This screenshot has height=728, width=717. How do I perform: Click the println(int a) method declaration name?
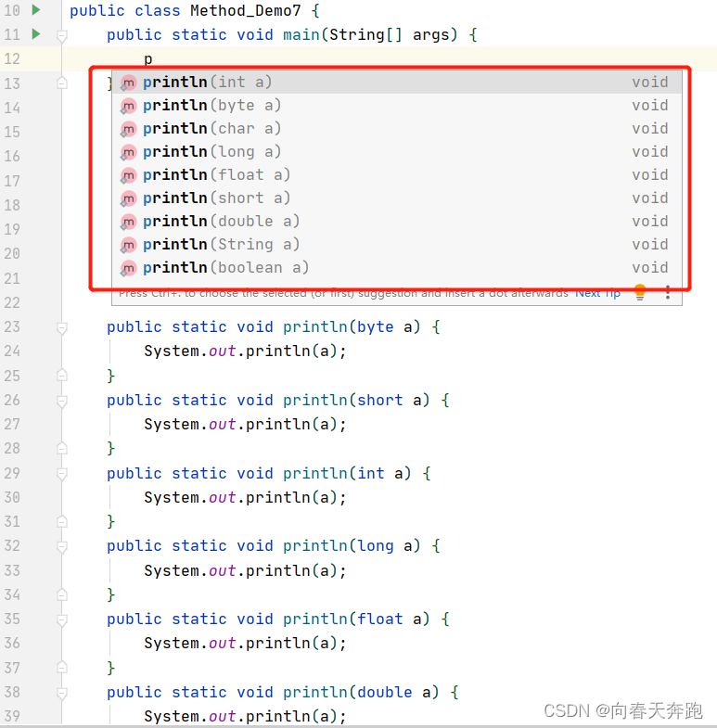pos(315,473)
